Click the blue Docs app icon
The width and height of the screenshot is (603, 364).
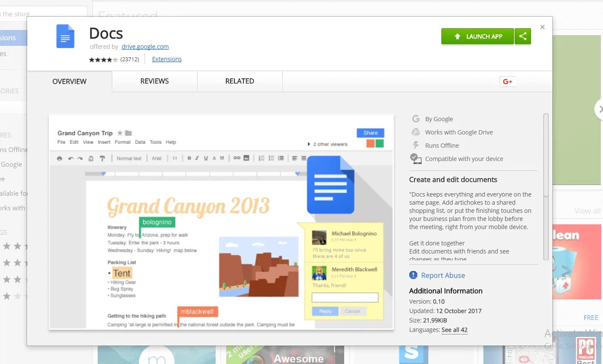coord(65,36)
